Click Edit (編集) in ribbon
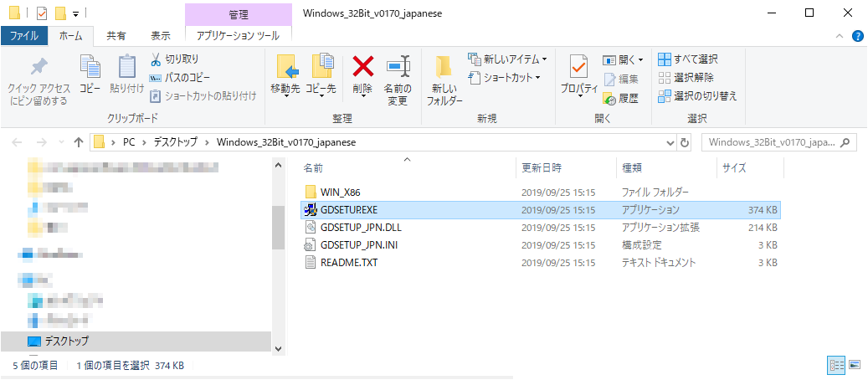Viewport: 868px width, 380px height. (x=621, y=79)
